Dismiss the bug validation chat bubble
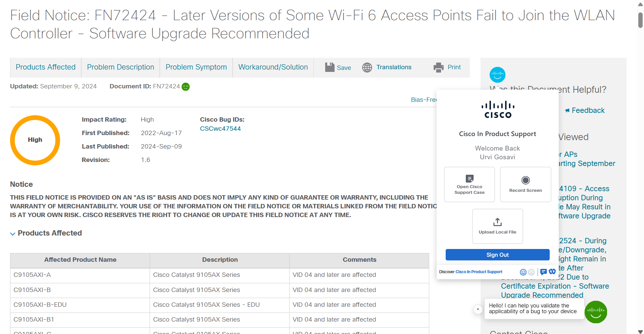 (x=478, y=309)
